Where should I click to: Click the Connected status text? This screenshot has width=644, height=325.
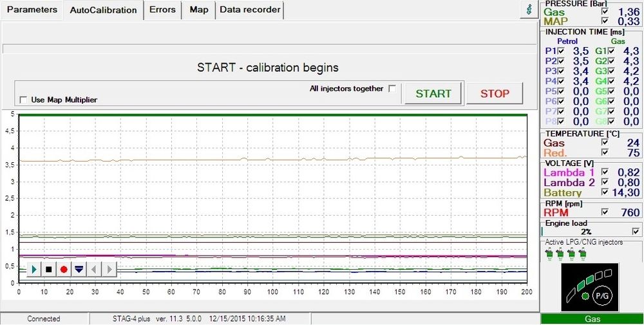[44, 319]
